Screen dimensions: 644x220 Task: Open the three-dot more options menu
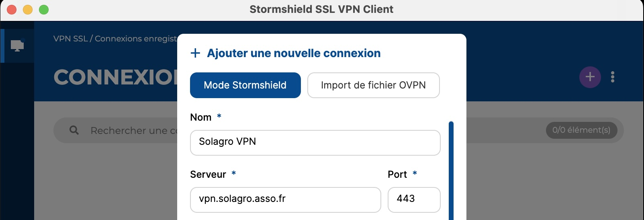[x=613, y=77]
